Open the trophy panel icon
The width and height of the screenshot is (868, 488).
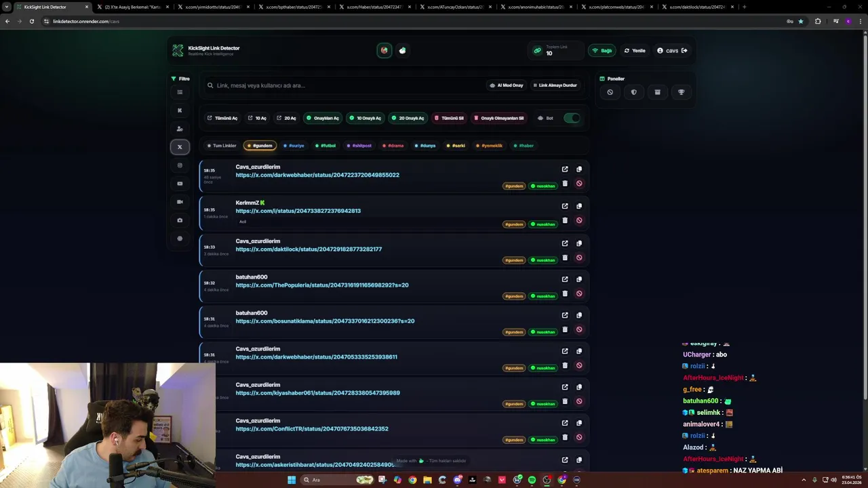[681, 92]
